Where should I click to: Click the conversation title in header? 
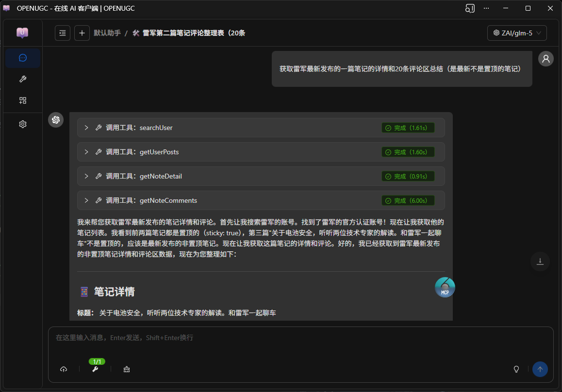(x=194, y=33)
